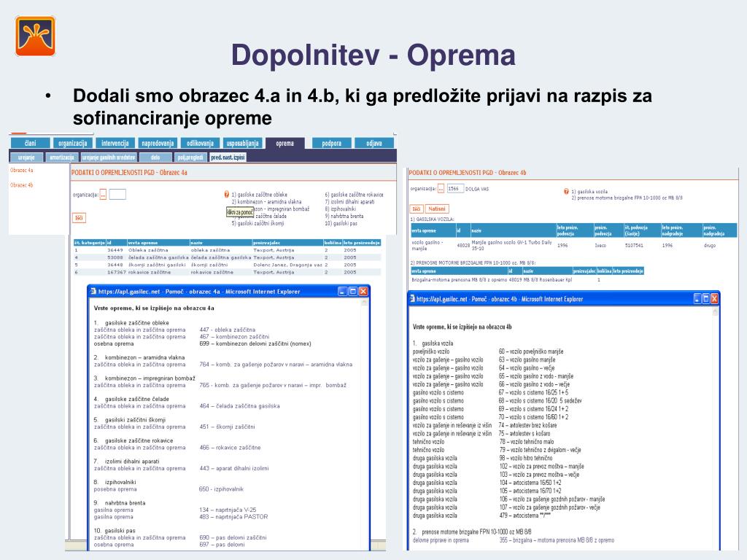Switch to the organizacija tab
This screenshot has width=747, height=560.
[72, 143]
